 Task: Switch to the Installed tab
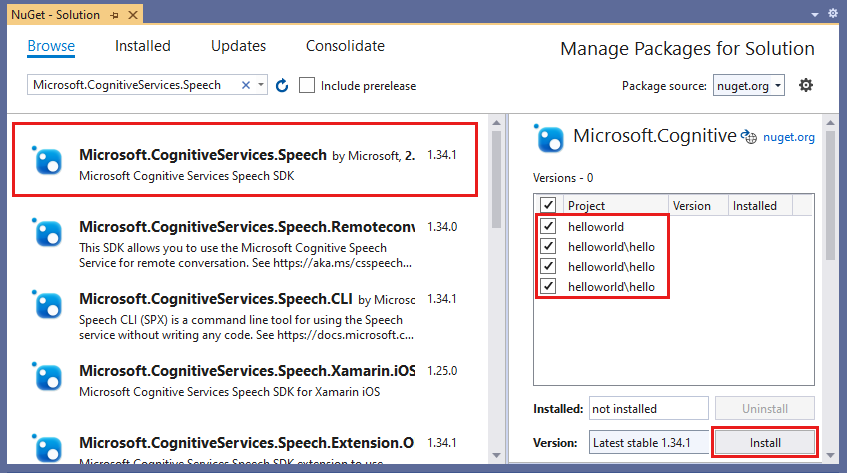(x=143, y=46)
